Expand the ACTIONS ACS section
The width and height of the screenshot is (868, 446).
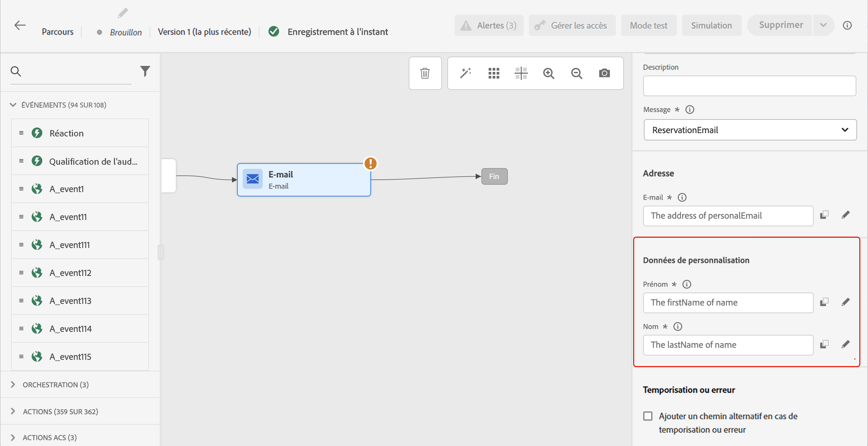(13, 437)
